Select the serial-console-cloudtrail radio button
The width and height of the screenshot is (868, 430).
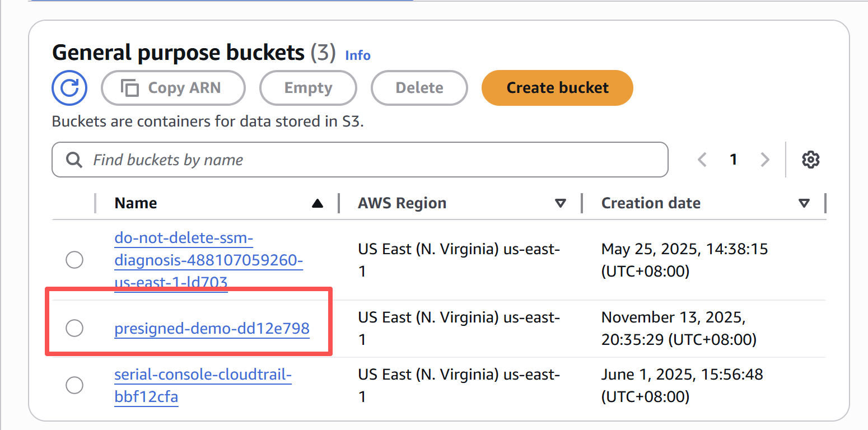[x=74, y=385]
